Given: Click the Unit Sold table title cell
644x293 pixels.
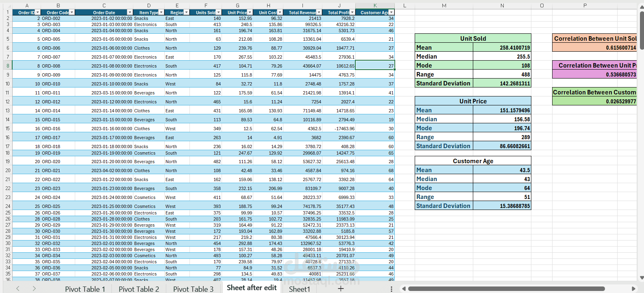Looking at the screenshot, I should [x=473, y=38].
